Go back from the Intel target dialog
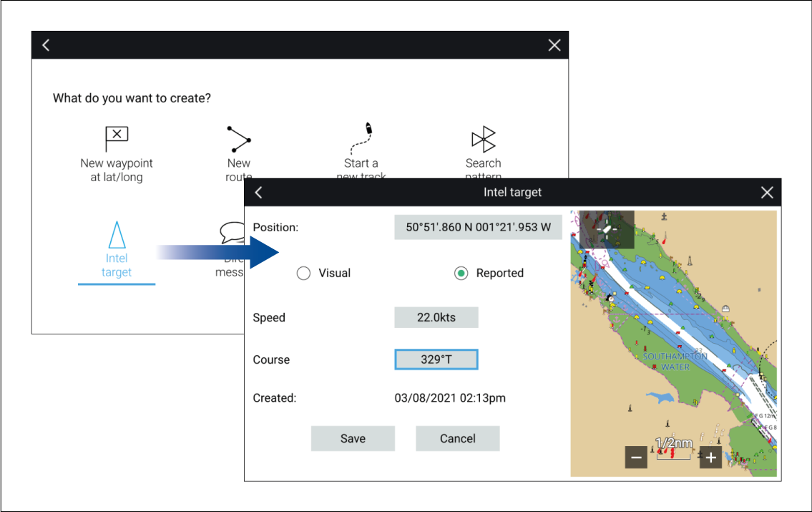The image size is (812, 512). tap(259, 193)
